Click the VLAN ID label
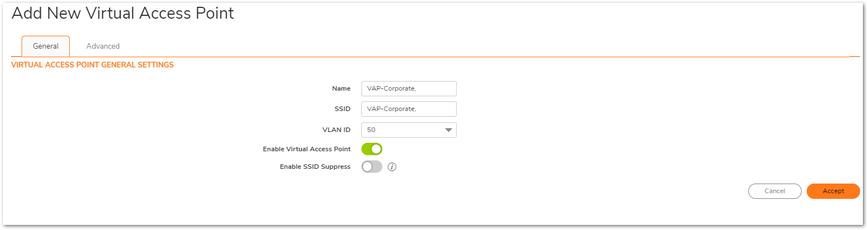 [337, 130]
